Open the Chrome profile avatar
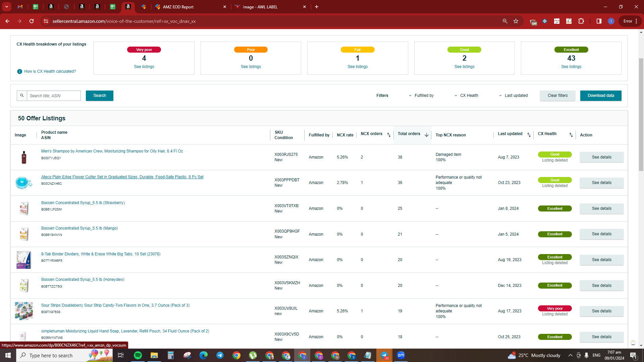The width and height of the screenshot is (644, 362). [611, 21]
